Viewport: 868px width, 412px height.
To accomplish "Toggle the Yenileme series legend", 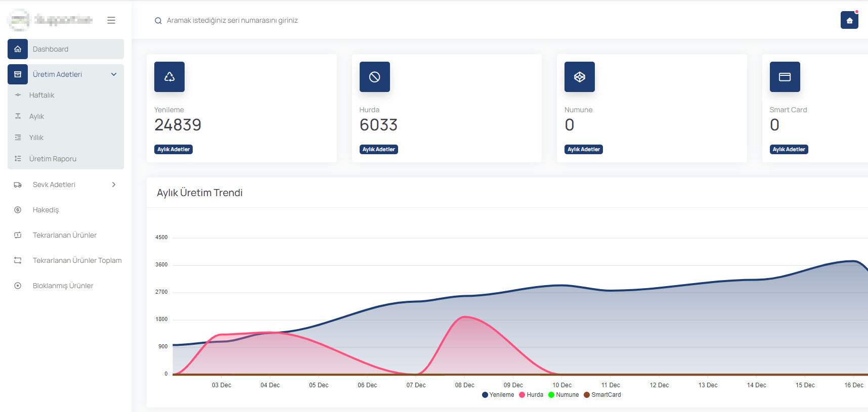I will pyautogui.click(x=498, y=395).
